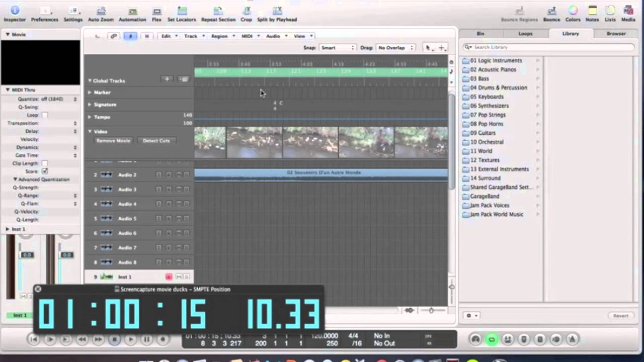Click the Stop transport button
The height and width of the screenshot is (362, 644).
114,339
